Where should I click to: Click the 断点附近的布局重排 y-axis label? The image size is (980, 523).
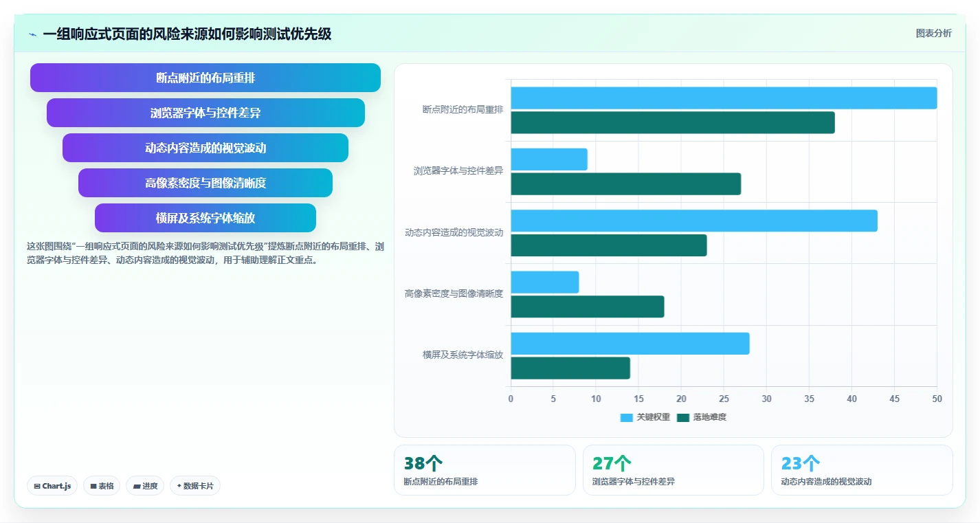(x=463, y=109)
